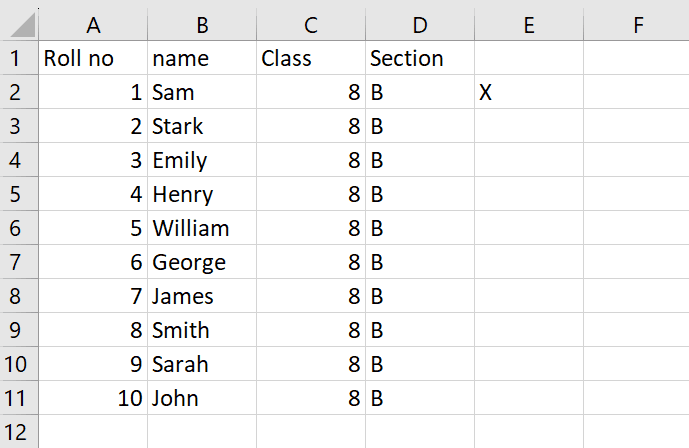Viewport: 689px width, 448px height.
Task: Click the cell containing John
Action: [202, 398]
